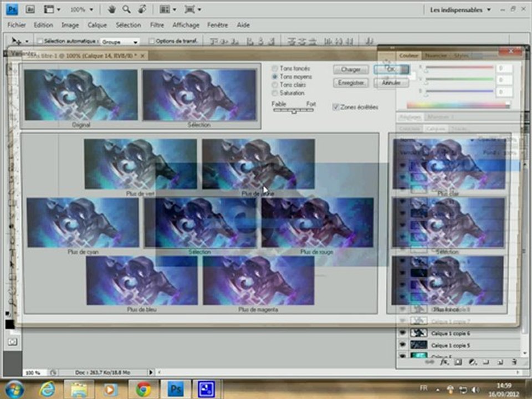Adjust the Faible–Fort intensity slider

[x=294, y=111]
